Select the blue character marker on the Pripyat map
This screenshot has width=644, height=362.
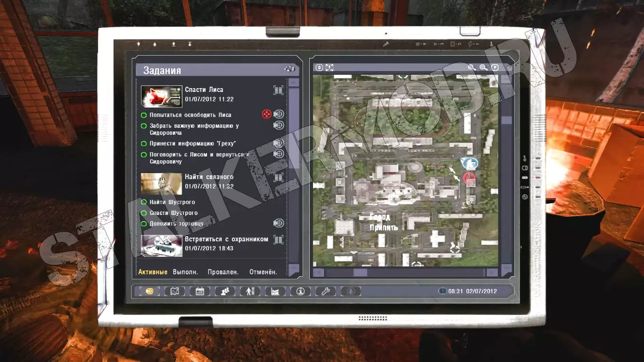coord(470,163)
